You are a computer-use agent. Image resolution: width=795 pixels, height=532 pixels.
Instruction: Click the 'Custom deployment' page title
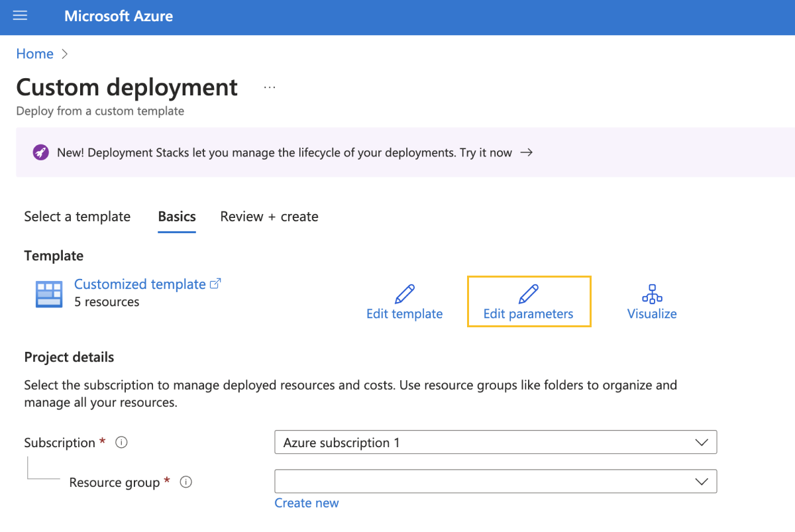coord(127,87)
